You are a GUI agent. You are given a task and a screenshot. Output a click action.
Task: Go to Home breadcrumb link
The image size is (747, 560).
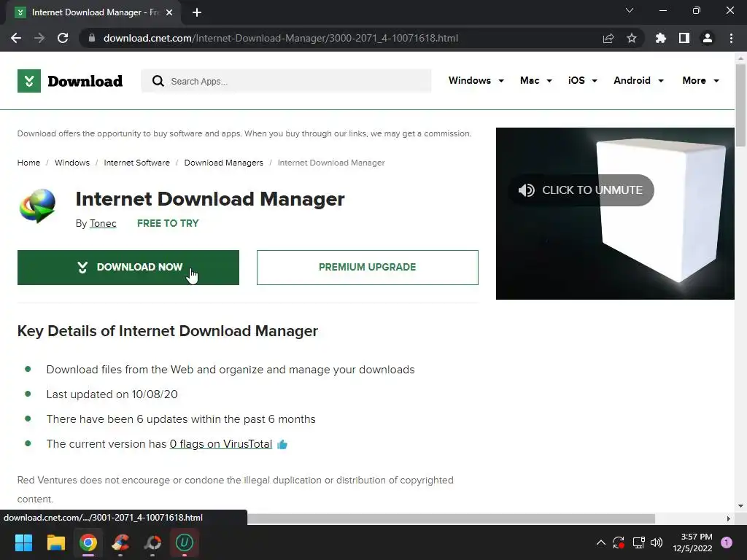pos(28,163)
